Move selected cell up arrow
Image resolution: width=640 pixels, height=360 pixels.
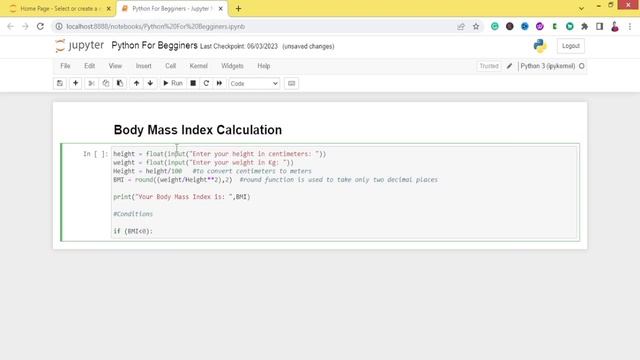point(136,83)
